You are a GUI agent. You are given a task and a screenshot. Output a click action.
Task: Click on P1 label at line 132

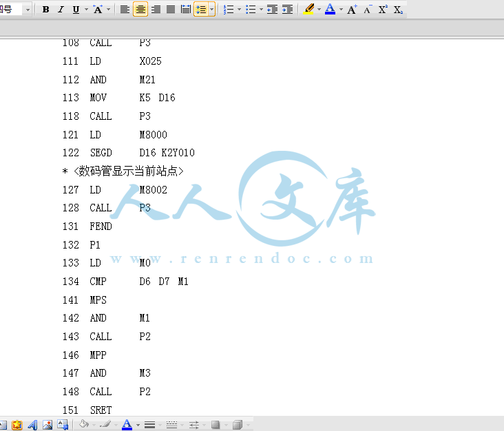click(x=95, y=245)
